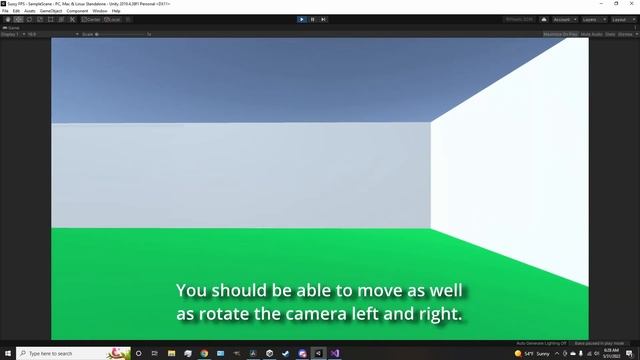Open the taskbar clock and date
The width and height of the screenshot is (640, 360).
tap(611, 353)
